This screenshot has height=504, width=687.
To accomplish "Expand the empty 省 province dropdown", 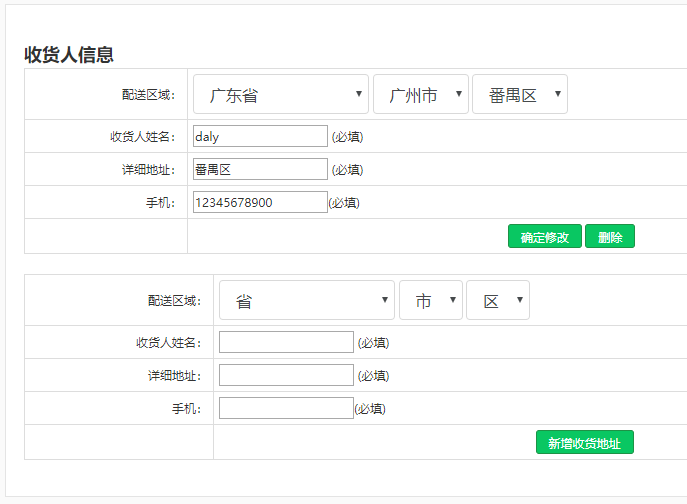I will coord(307,300).
